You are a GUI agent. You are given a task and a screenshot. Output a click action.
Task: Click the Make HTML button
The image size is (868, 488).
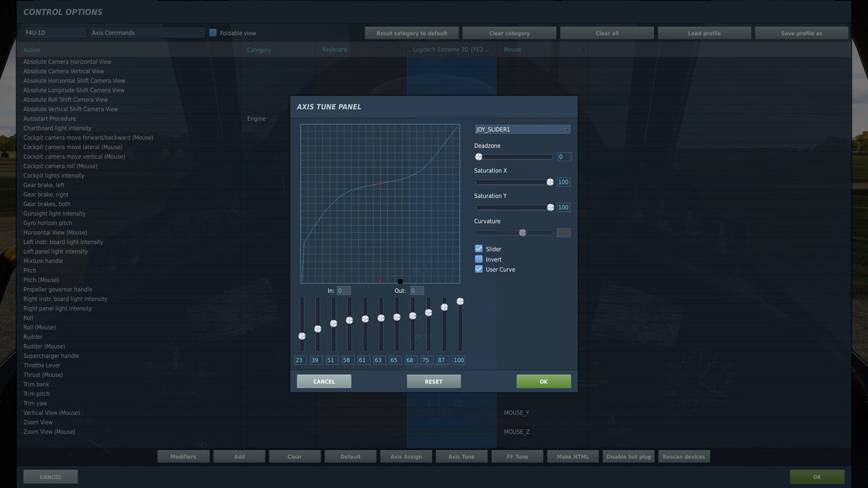(573, 457)
